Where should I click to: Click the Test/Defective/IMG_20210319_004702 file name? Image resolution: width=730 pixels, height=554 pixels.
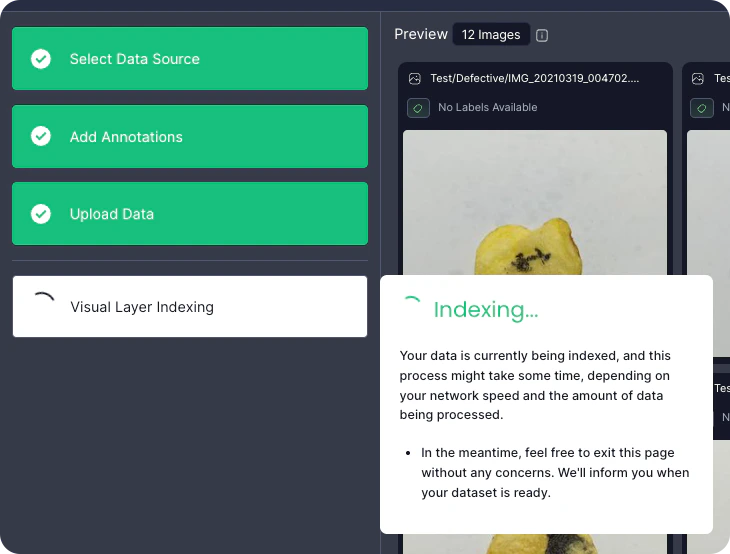534,78
